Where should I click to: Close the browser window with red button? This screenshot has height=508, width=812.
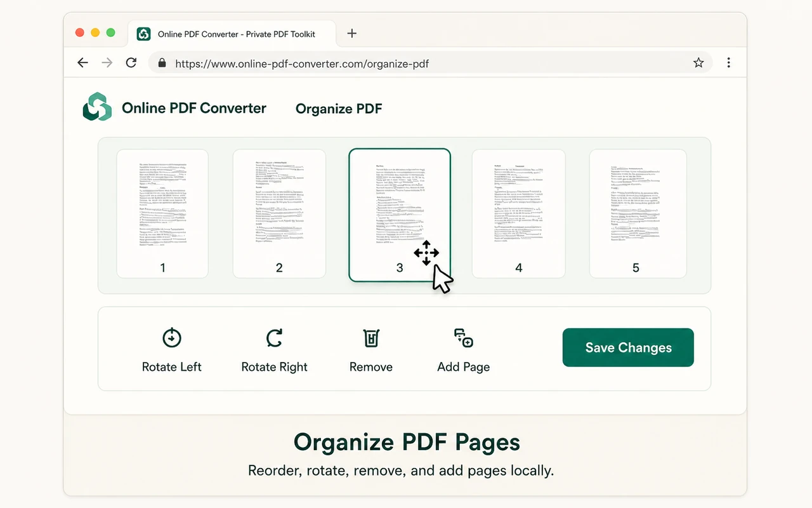(x=80, y=32)
